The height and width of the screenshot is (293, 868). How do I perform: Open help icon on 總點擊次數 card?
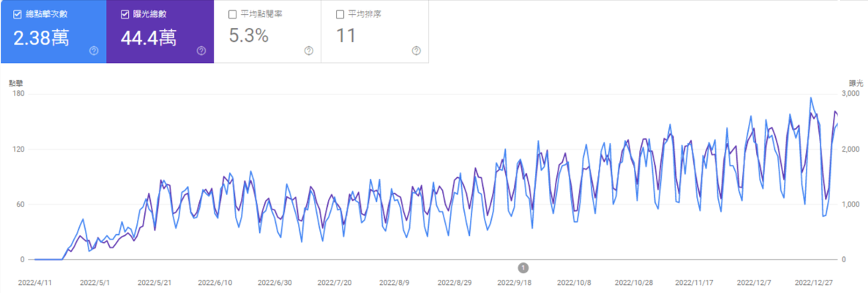click(x=94, y=51)
